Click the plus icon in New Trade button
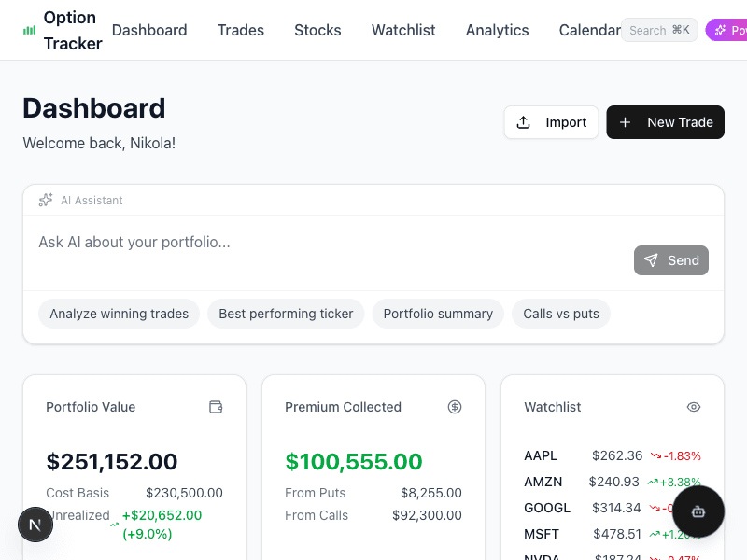The height and width of the screenshot is (560, 747). tap(625, 122)
